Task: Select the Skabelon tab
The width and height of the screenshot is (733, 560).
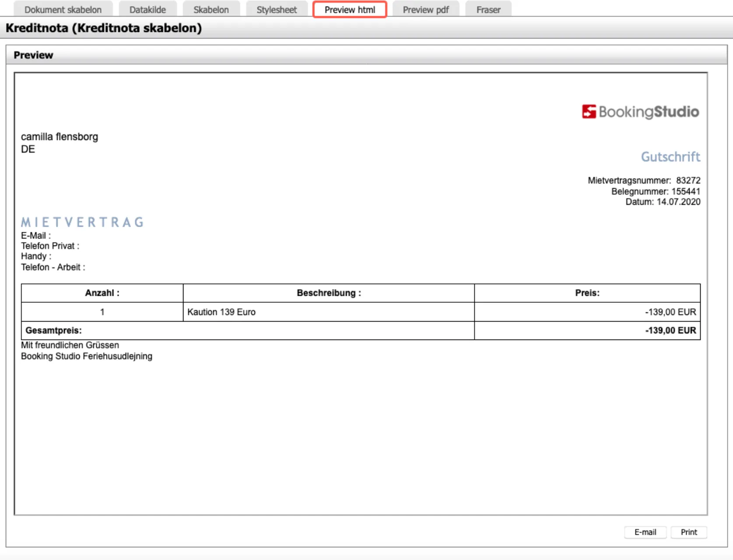Action: 211,10
